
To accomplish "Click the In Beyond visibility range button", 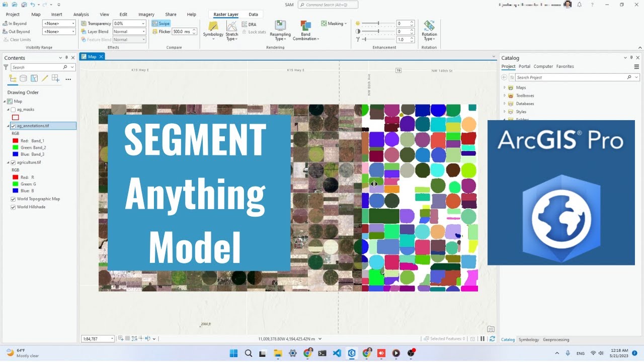I will pos(15,24).
